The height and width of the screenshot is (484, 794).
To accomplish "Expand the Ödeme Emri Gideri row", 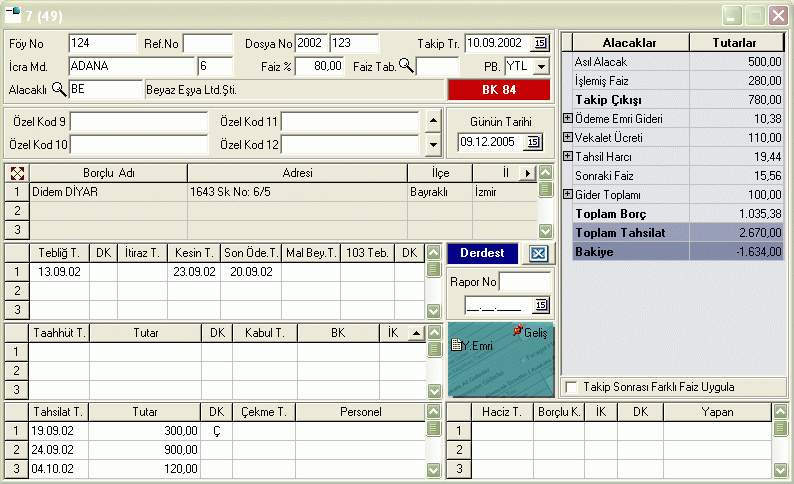I will [x=568, y=118].
